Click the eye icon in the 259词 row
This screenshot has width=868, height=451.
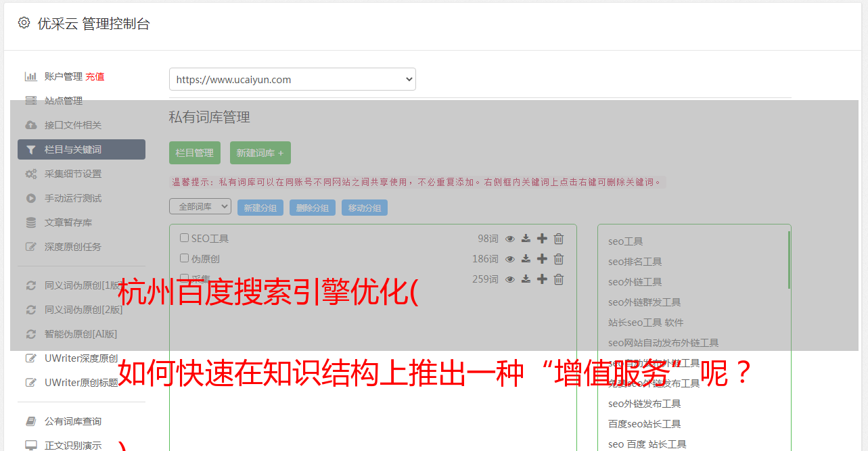(x=510, y=279)
